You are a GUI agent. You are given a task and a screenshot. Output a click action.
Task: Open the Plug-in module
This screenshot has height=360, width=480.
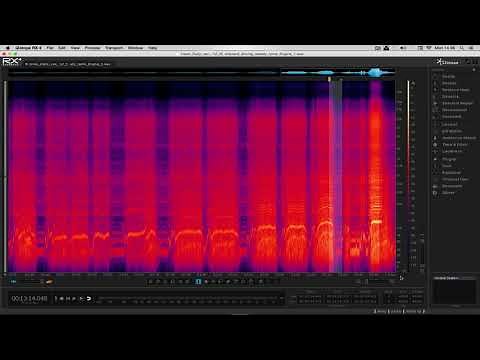[449, 159]
